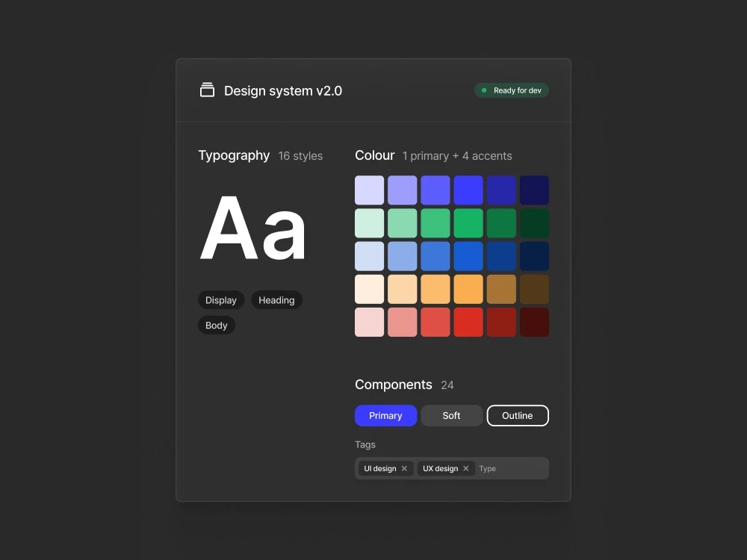Click the green status dot in the Ready for dev badge
Viewport: 747px width, 560px height.
click(484, 90)
